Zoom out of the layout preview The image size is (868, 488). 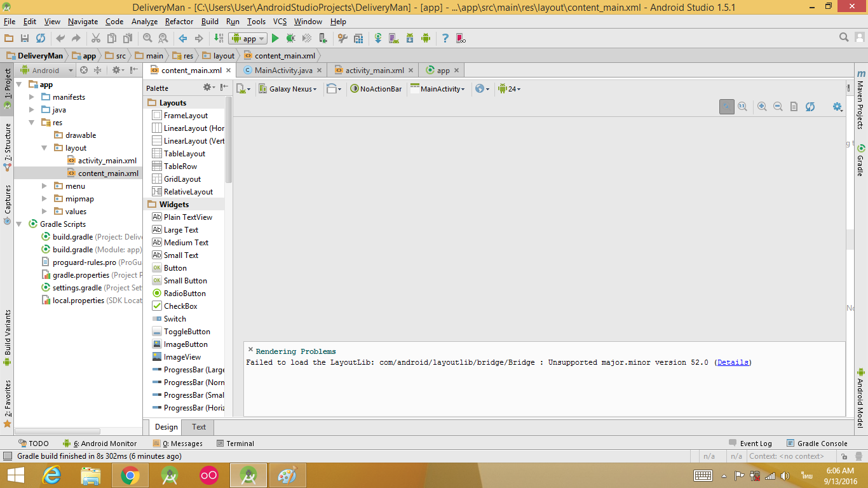click(x=778, y=107)
